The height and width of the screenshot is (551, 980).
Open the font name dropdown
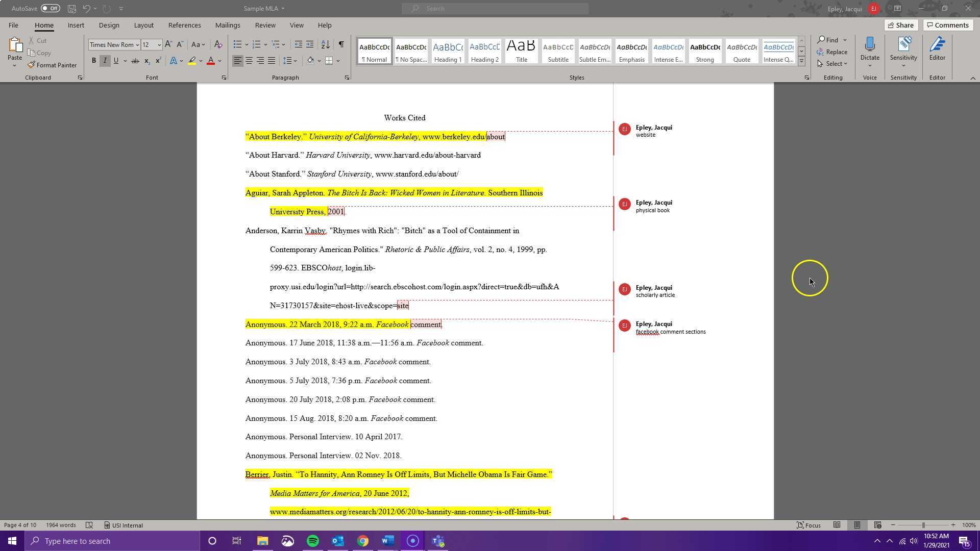click(137, 45)
